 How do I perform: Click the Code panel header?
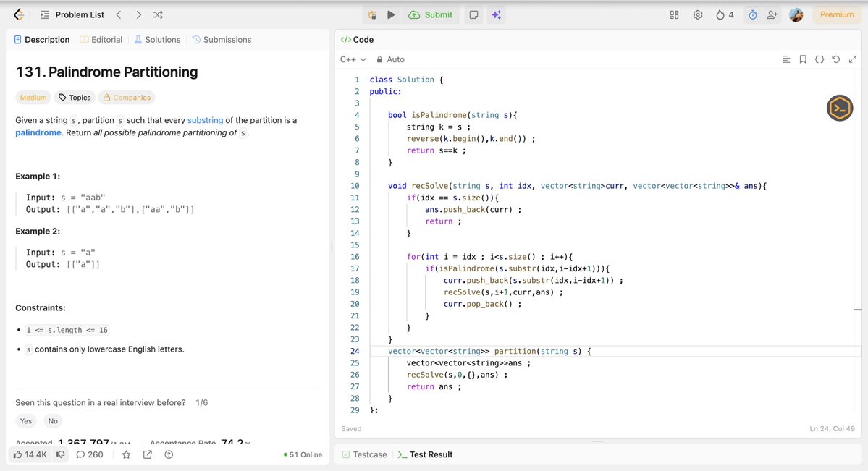[357, 39]
